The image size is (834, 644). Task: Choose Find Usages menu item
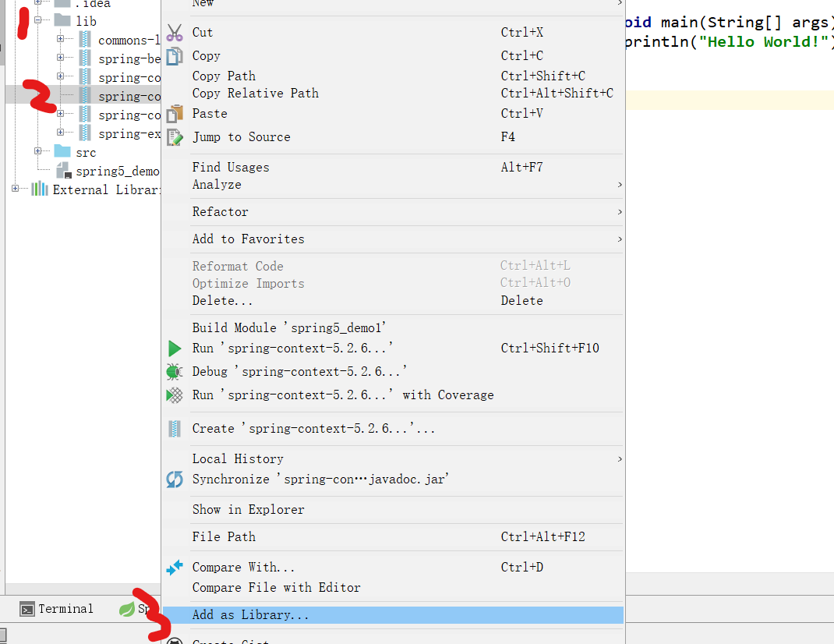click(x=393, y=167)
